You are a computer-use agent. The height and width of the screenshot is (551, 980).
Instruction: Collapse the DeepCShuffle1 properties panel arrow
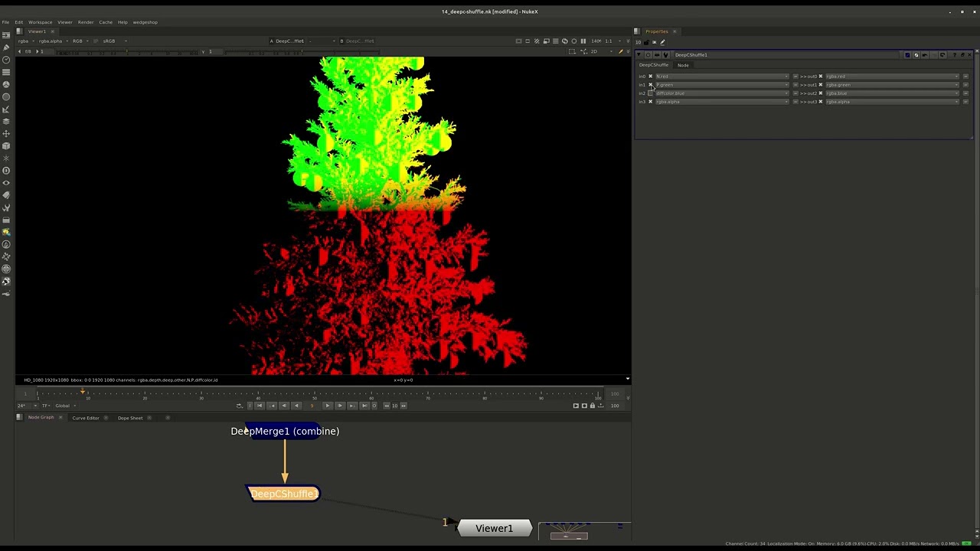(x=639, y=55)
